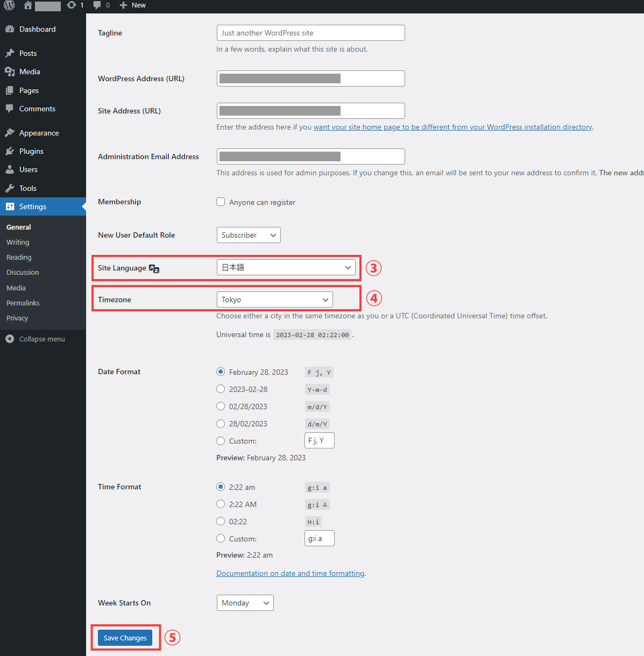Viewport: 644px width, 656px height.
Task: Click the Plugins plug icon in sidebar
Action: pyautogui.click(x=10, y=151)
